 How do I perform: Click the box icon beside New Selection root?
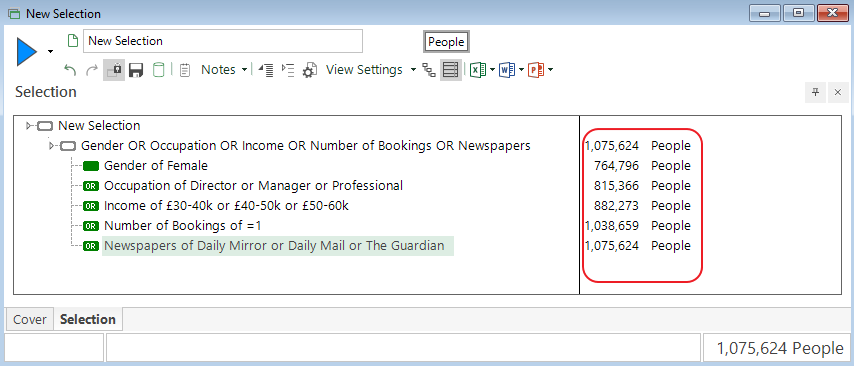pos(45,126)
